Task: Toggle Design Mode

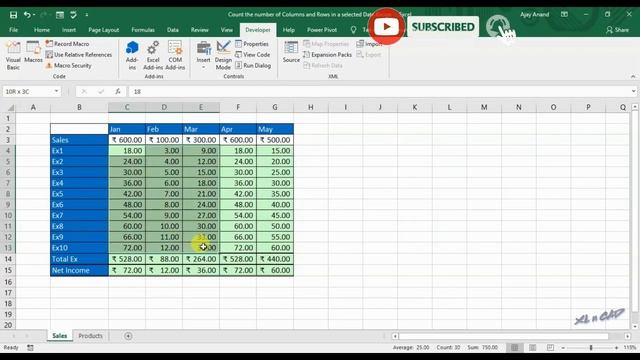Action: [223, 56]
